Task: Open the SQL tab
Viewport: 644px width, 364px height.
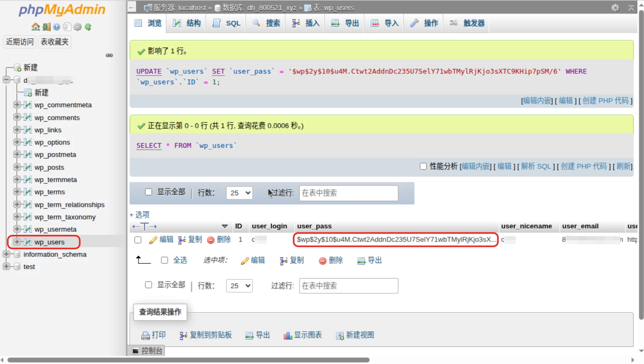Action: pos(226,23)
